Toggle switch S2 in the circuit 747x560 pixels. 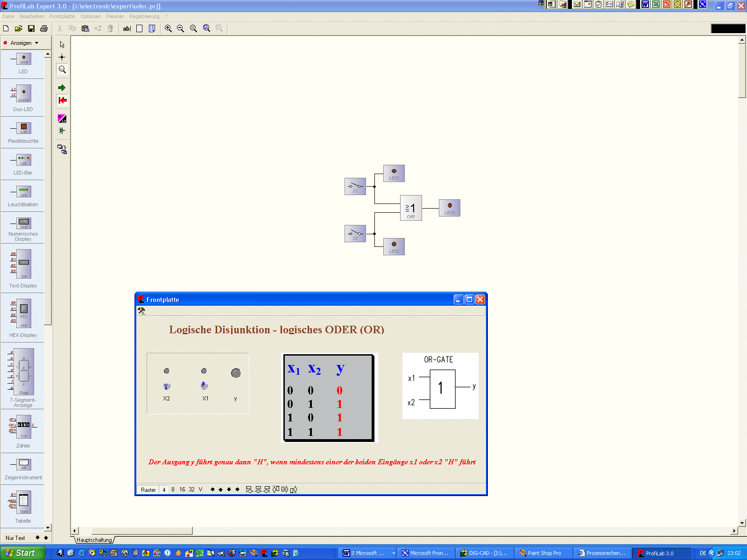coord(355,234)
